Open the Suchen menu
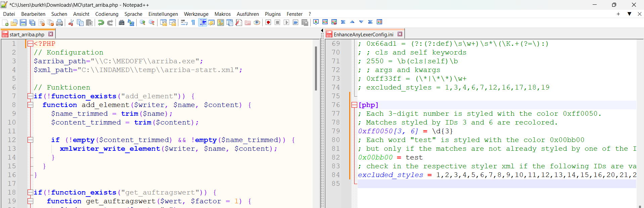 point(59,14)
